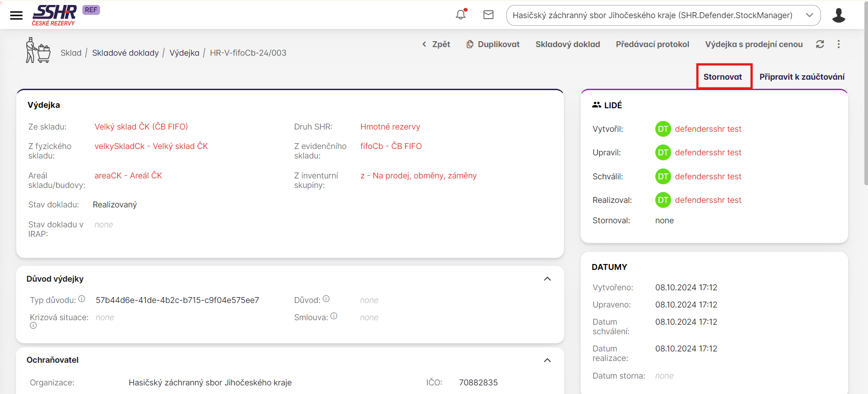Click the user profile avatar icon
The image size is (868, 394).
coord(838,15)
